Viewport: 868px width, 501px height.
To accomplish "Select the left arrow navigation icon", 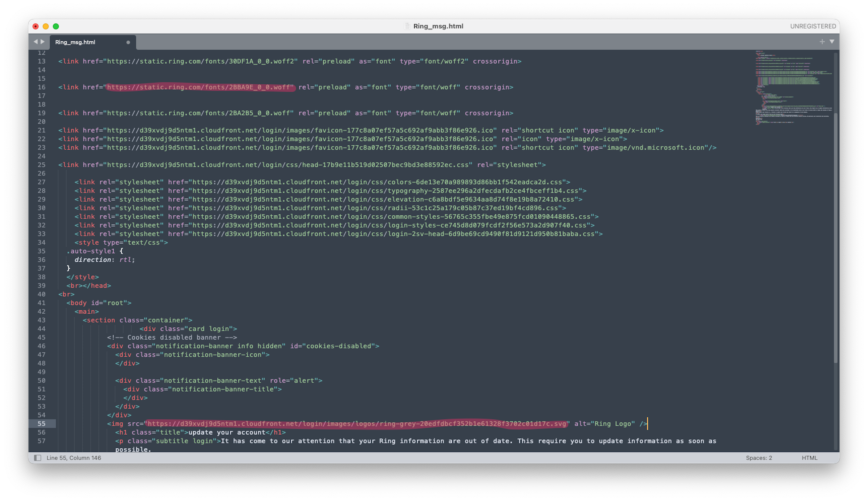I will 37,42.
